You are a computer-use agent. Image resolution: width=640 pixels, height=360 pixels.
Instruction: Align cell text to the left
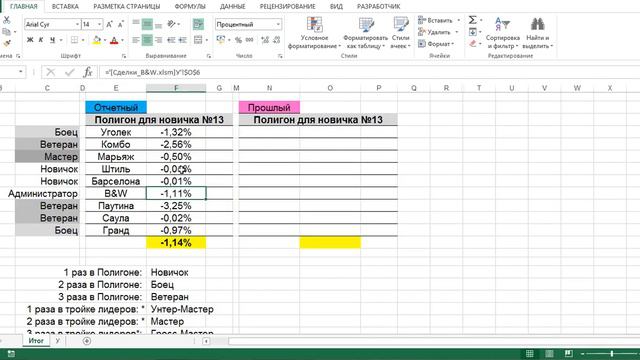[136, 40]
